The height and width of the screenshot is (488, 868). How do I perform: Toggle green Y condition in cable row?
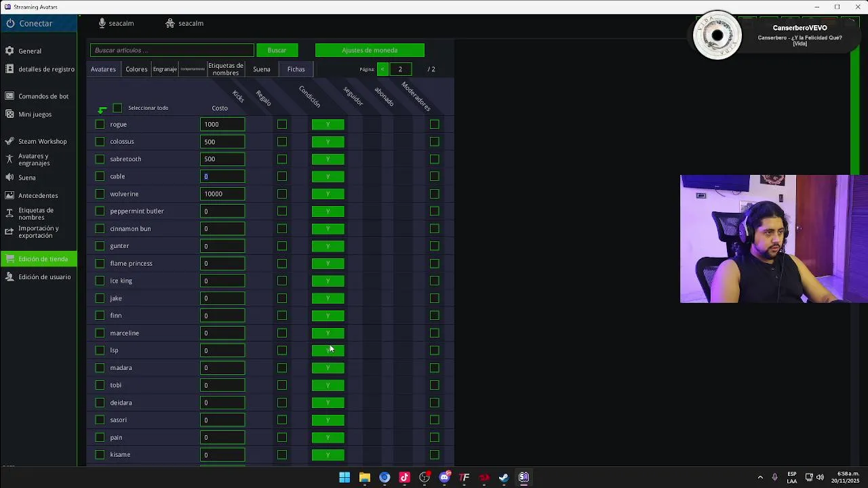(328, 176)
